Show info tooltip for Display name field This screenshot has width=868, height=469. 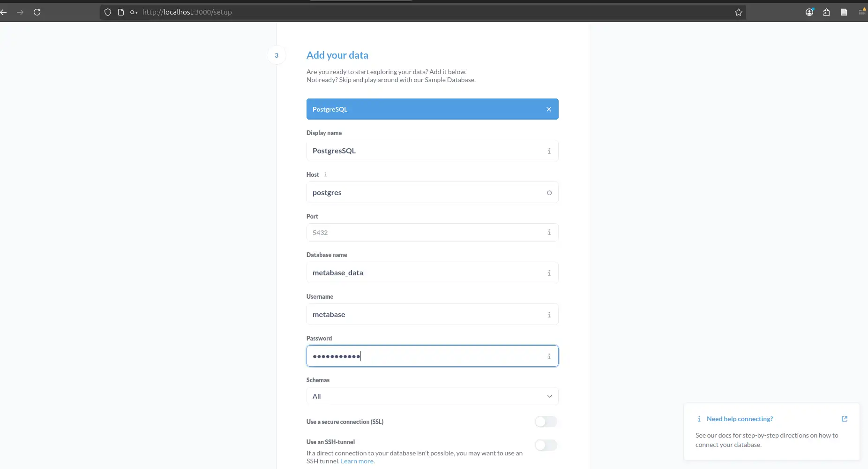549,151
